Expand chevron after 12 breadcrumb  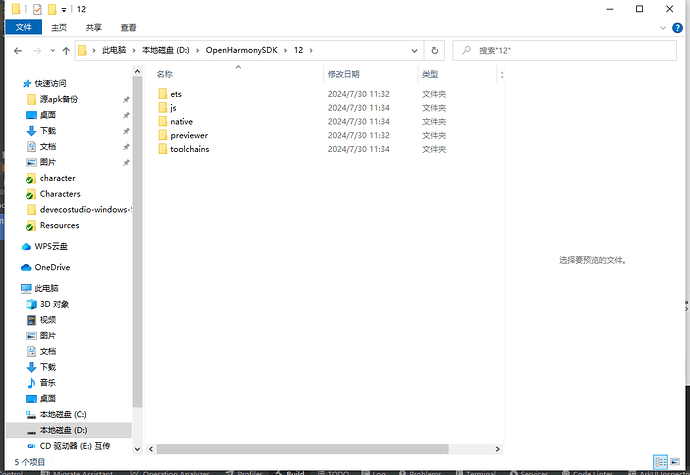(311, 50)
